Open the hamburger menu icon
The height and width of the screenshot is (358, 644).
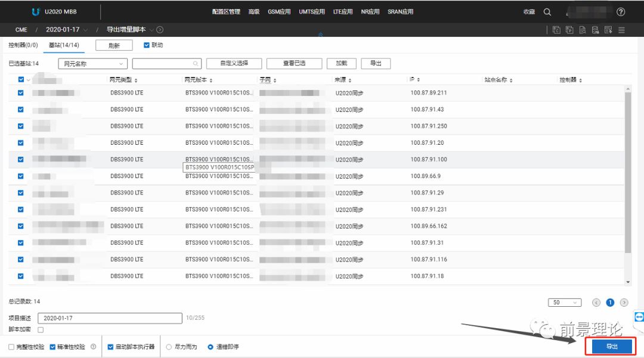pyautogui.click(x=621, y=30)
